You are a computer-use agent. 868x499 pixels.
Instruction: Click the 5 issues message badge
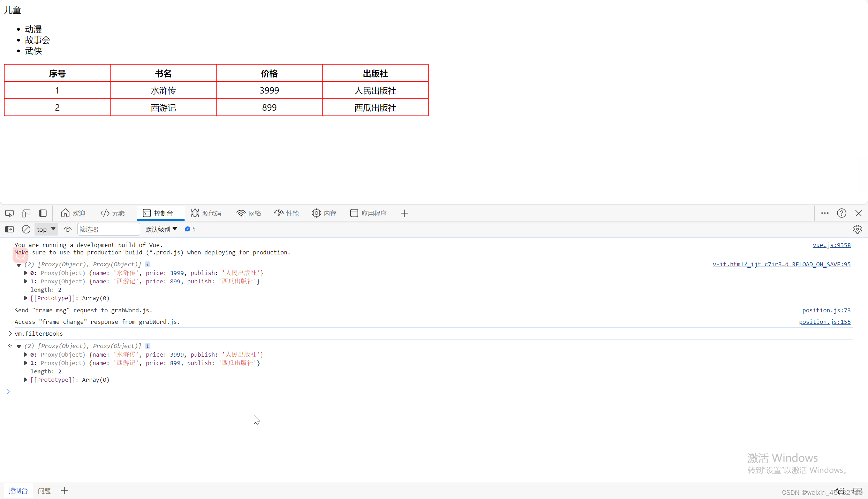tap(190, 229)
